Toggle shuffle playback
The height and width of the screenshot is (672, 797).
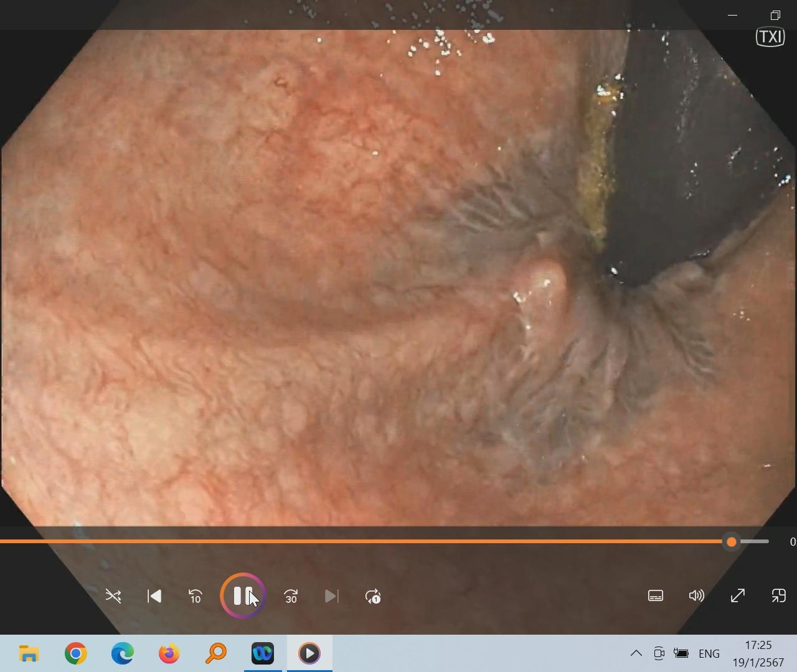click(x=113, y=596)
